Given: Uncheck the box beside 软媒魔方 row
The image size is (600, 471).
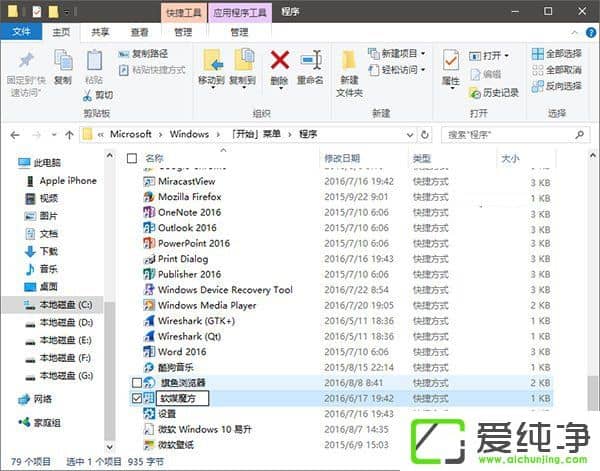Looking at the screenshot, I should (x=137, y=398).
